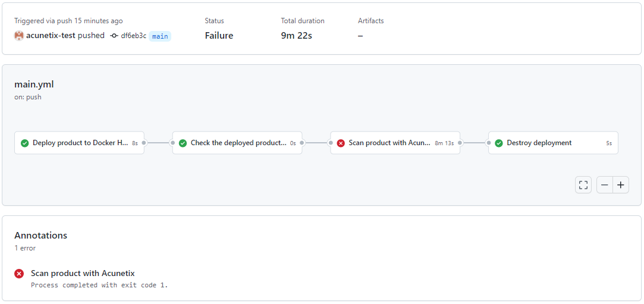Click the main.yml workflow title
This screenshot has height=304, width=644.
pos(34,84)
